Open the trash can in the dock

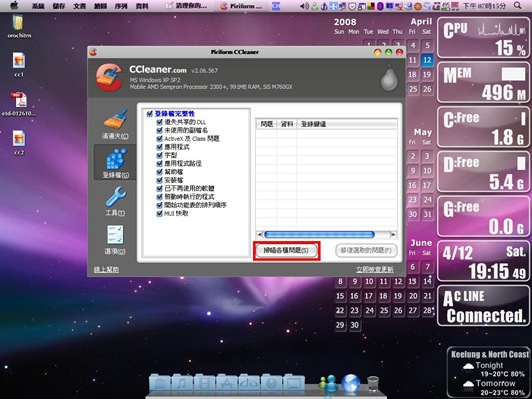point(373,384)
